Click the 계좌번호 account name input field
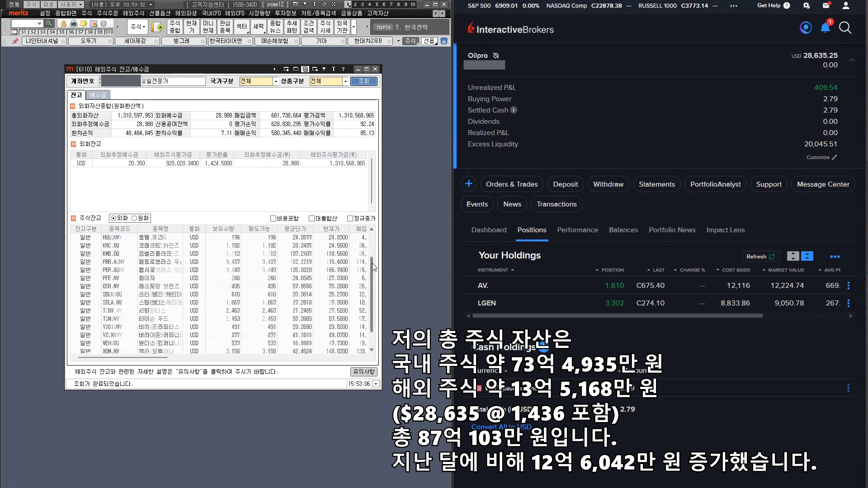Viewport: 868px width, 488px height. (x=173, y=81)
